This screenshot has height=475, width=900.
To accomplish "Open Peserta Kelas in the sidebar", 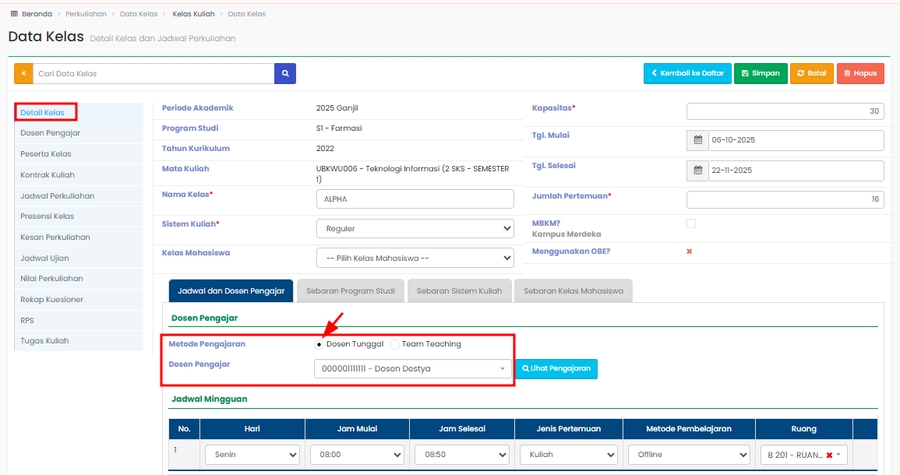I will (46, 154).
